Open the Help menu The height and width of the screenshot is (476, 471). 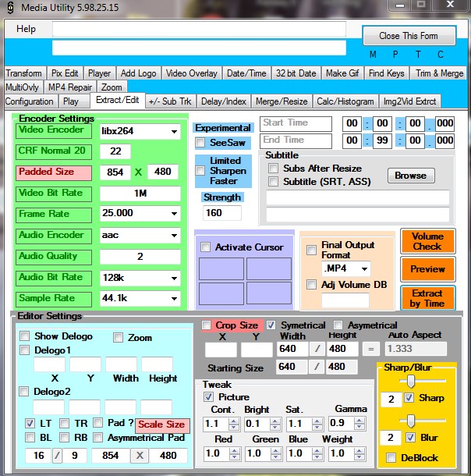(x=26, y=29)
